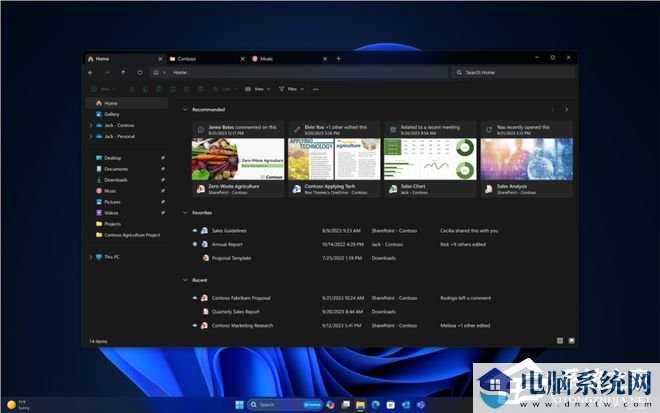Switch to details view in status bar
The height and width of the screenshot is (413, 660).
click(x=560, y=341)
